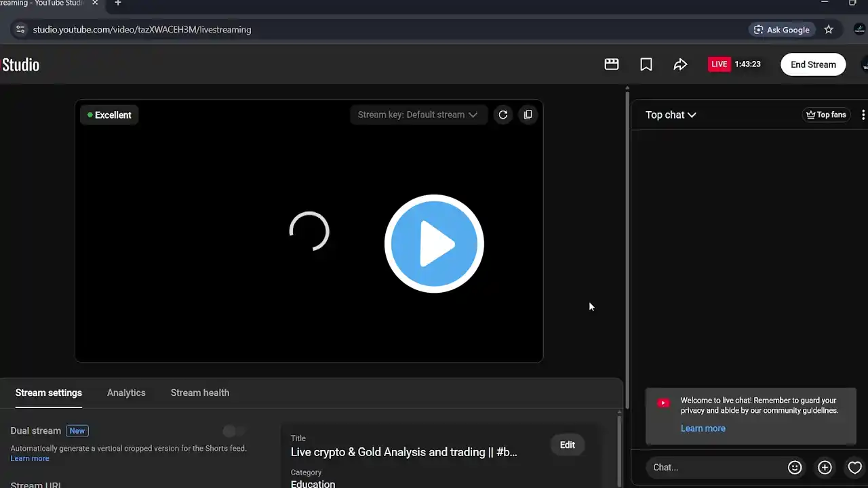Expand the Top chat dropdown
The width and height of the screenshot is (868, 488).
click(671, 115)
